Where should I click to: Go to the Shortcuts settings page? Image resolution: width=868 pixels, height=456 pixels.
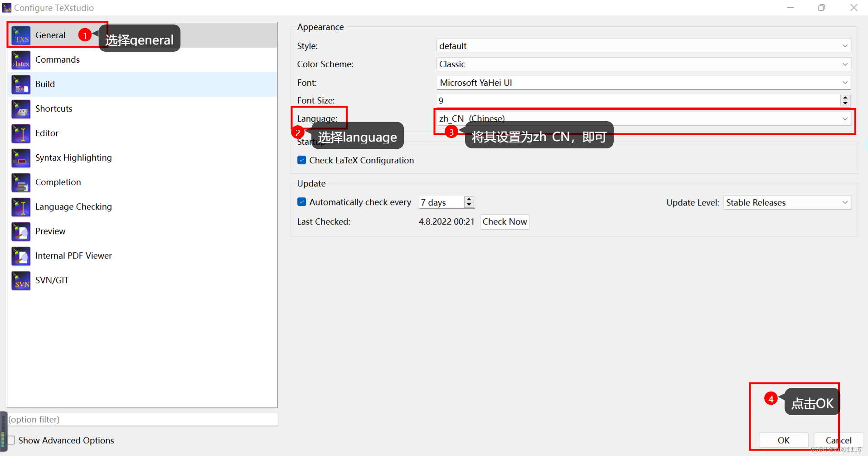click(142, 109)
